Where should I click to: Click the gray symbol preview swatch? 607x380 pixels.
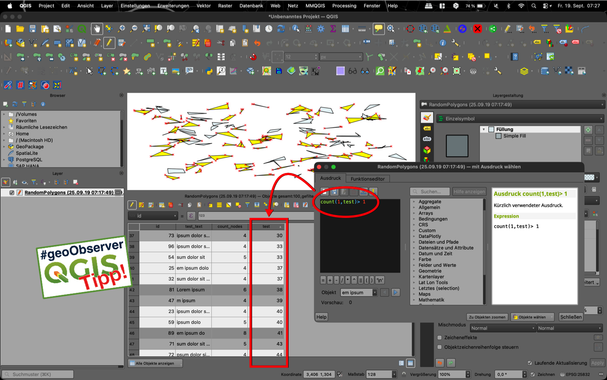point(457,146)
